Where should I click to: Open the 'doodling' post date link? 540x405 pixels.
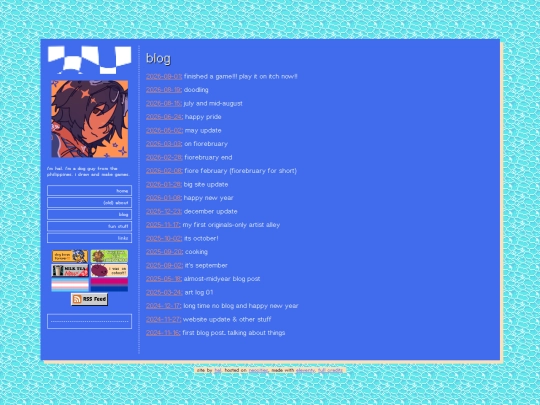(x=163, y=90)
